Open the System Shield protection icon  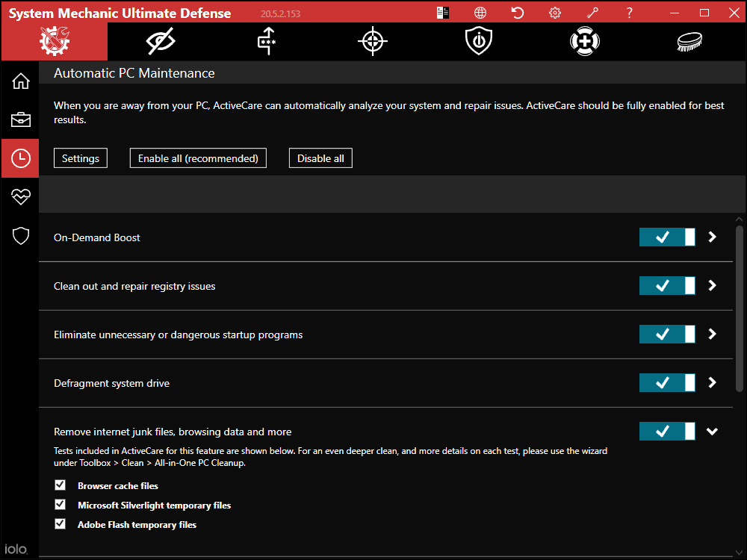(x=478, y=41)
